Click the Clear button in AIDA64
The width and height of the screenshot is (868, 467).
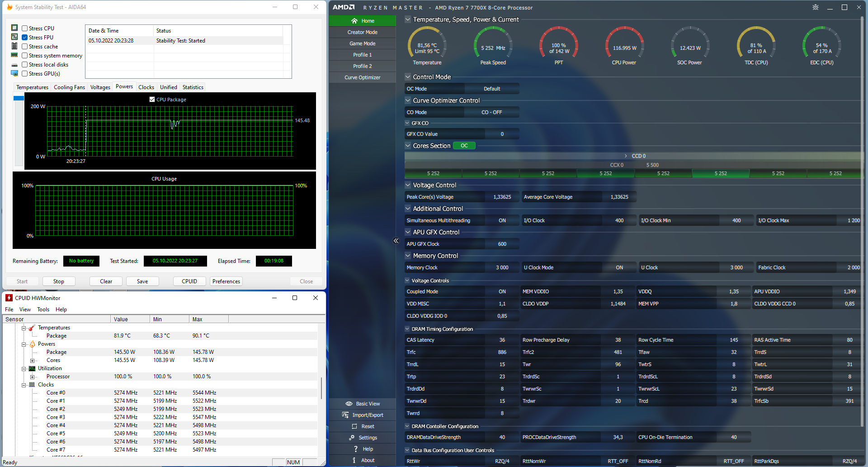(x=106, y=281)
